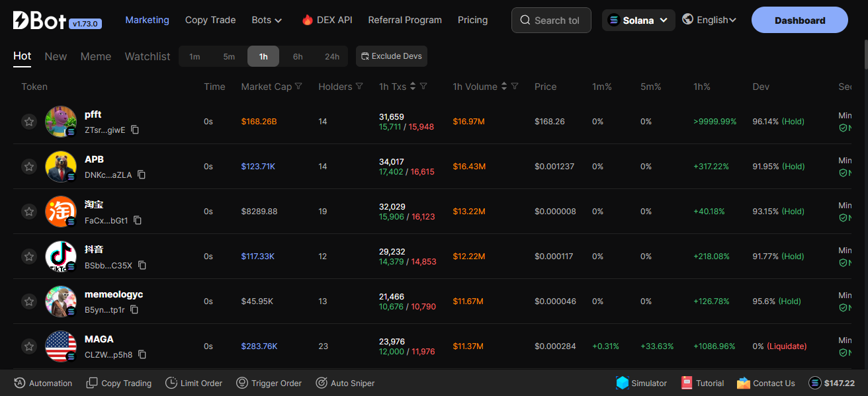Image resolution: width=868 pixels, height=396 pixels.
Task: Click the SOL price $147.22
Action: [832, 383]
